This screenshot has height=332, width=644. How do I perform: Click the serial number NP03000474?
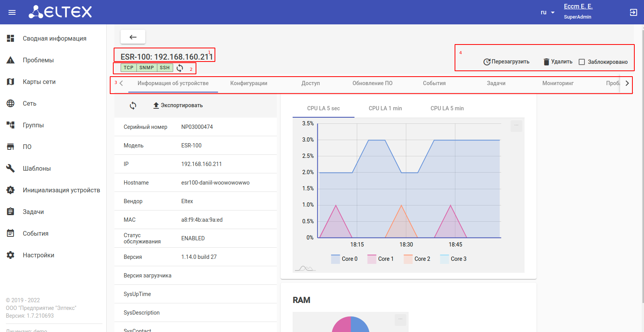coord(197,127)
